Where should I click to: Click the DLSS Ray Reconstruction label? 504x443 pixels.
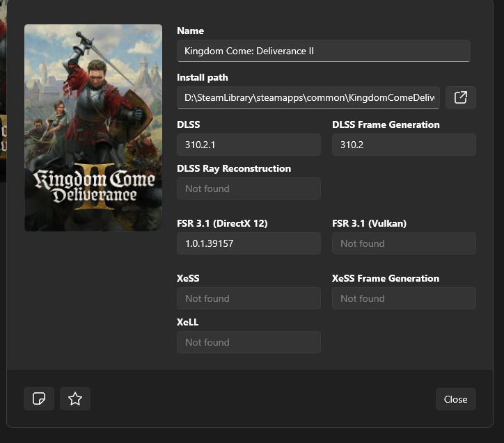click(x=234, y=168)
